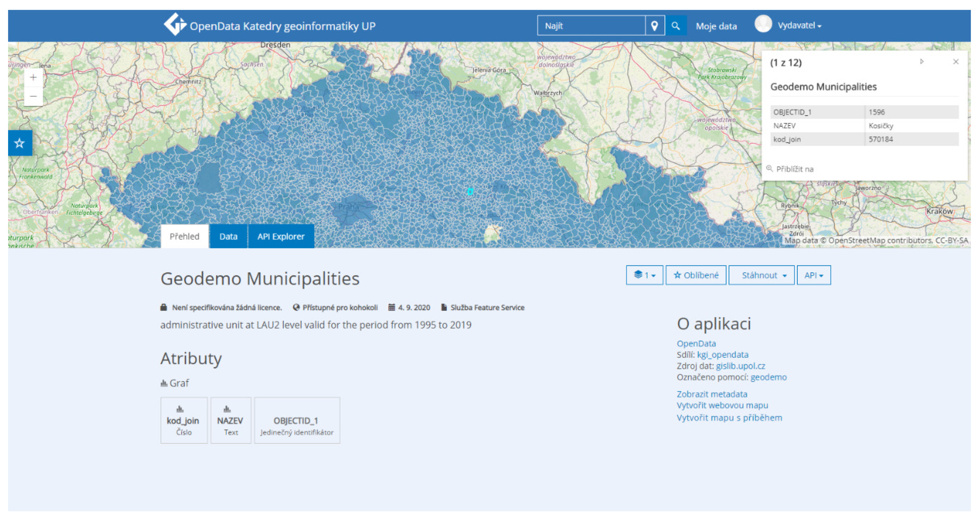Click next arrow in feature popup
The height and width of the screenshot is (522, 980).
[x=922, y=61]
